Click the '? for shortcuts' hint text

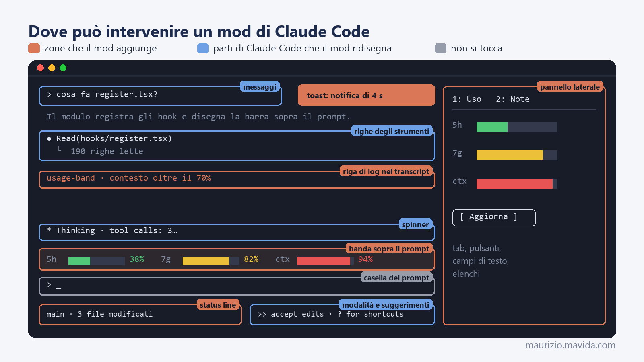(x=370, y=314)
